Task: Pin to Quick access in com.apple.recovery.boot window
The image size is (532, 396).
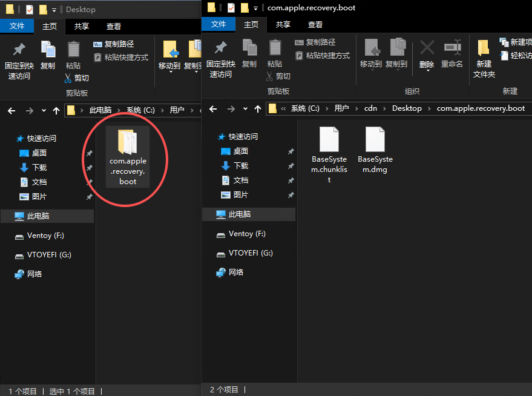Action: [221, 59]
